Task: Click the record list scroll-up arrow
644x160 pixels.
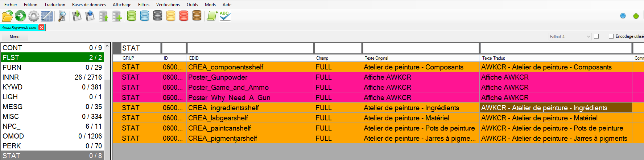Action: [107, 47]
